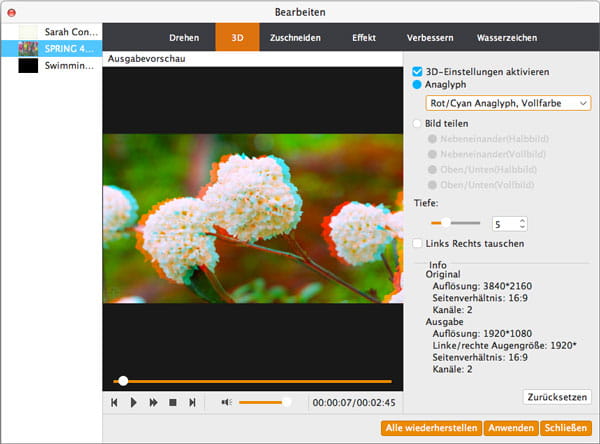Screen dimensions: 600x444
Task: Increase Tiefe value with stepper arrow up
Action: 522,221
